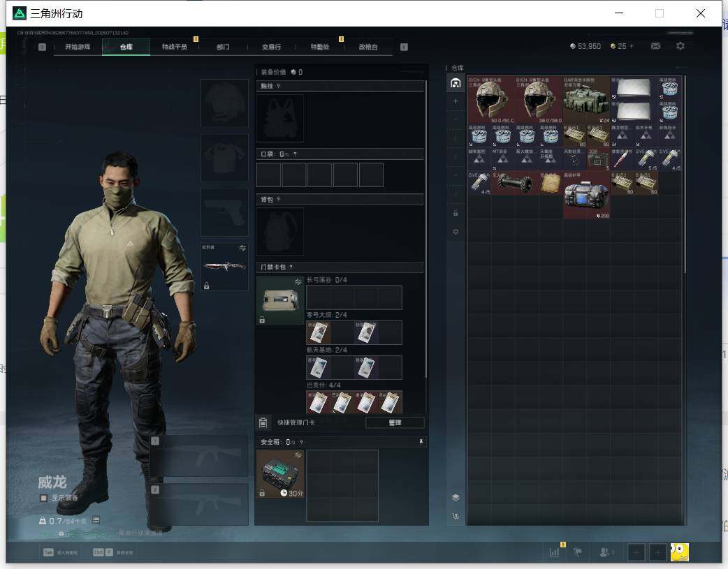Click the 管理 manage button
The image size is (728, 569).
point(395,423)
